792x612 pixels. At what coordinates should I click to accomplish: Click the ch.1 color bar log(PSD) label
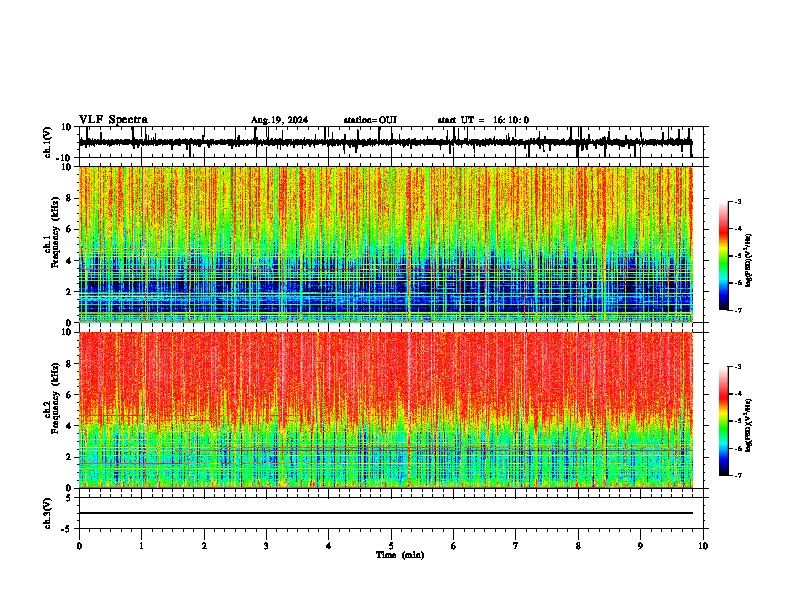749,261
